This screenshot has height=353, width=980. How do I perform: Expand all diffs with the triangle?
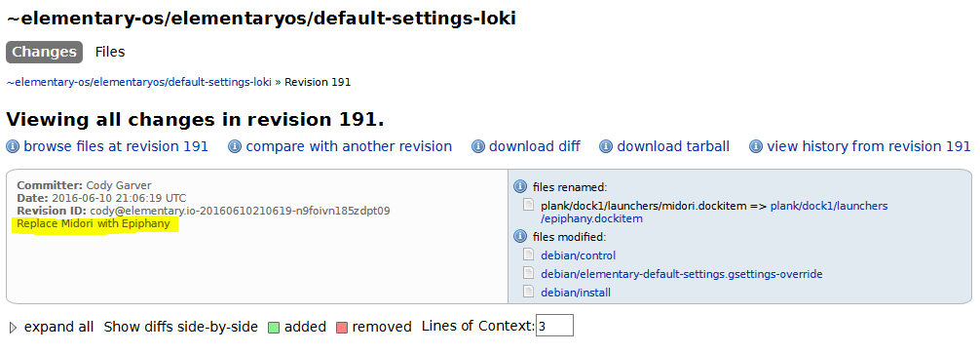pos(13,328)
